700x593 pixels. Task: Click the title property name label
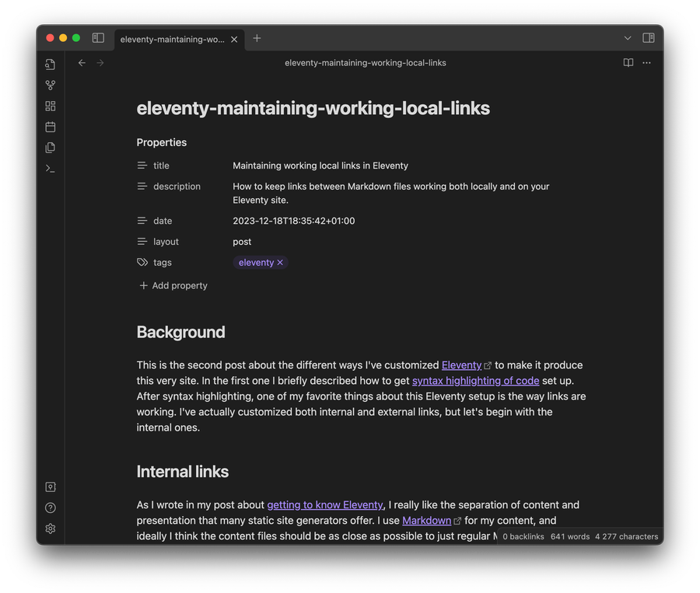click(161, 166)
